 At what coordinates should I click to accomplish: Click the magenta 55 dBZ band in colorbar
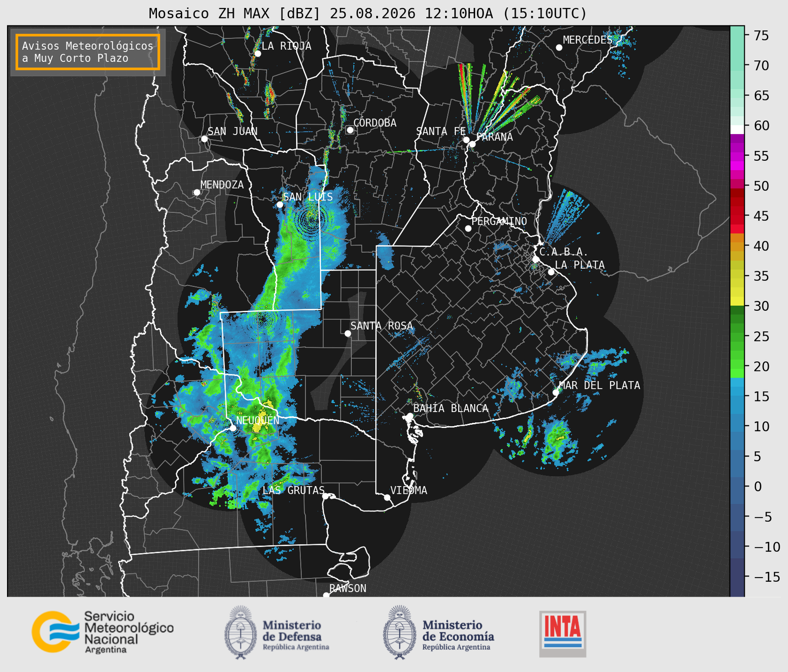737,157
